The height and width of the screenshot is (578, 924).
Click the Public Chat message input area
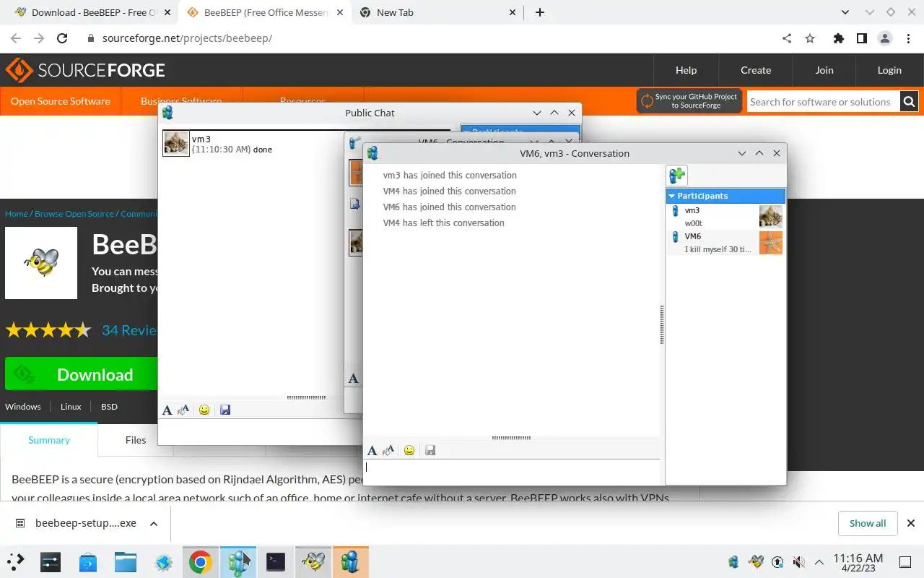click(x=250, y=431)
